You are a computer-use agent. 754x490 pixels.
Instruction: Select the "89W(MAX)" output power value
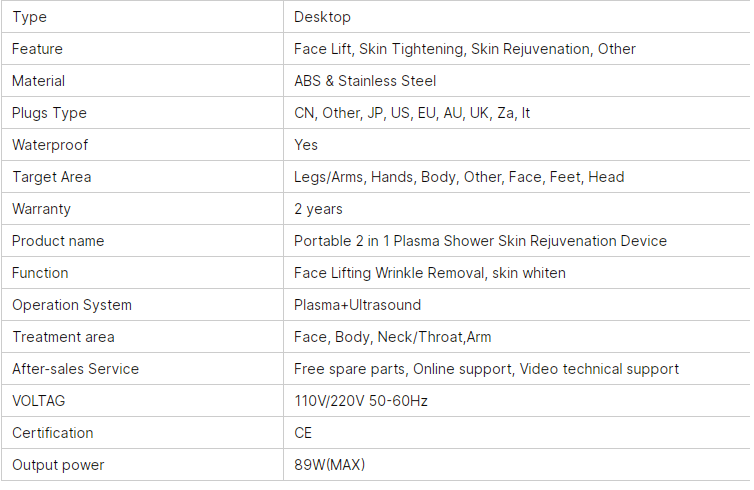point(329,465)
